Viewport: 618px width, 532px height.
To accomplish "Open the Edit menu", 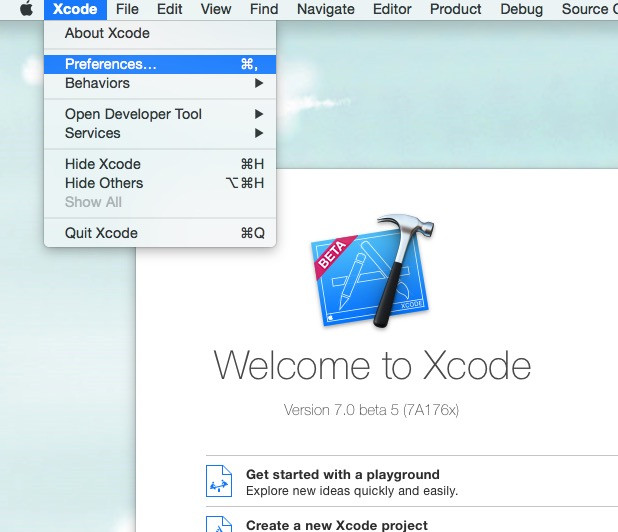I will click(169, 9).
